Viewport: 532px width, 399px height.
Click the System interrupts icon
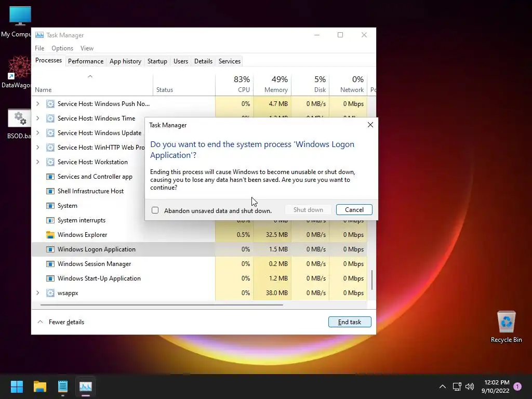tap(50, 220)
